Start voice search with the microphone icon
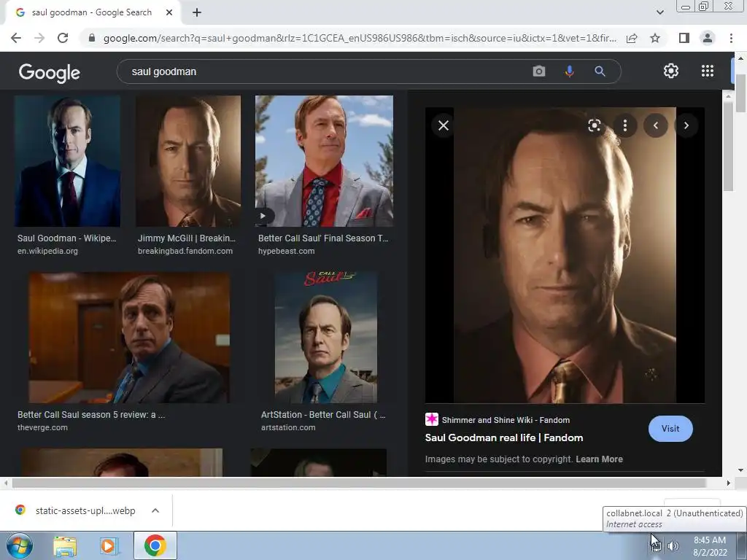 [569, 71]
